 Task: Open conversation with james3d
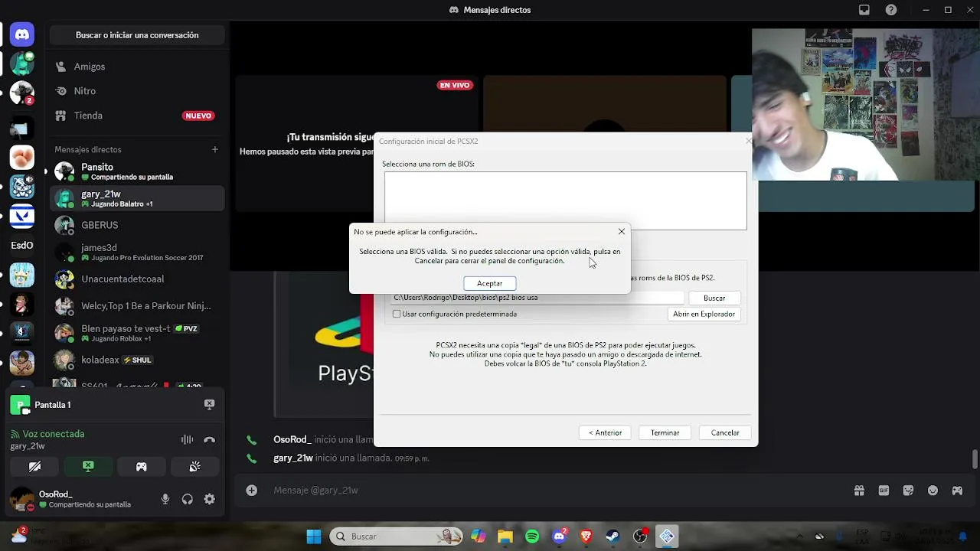137,252
